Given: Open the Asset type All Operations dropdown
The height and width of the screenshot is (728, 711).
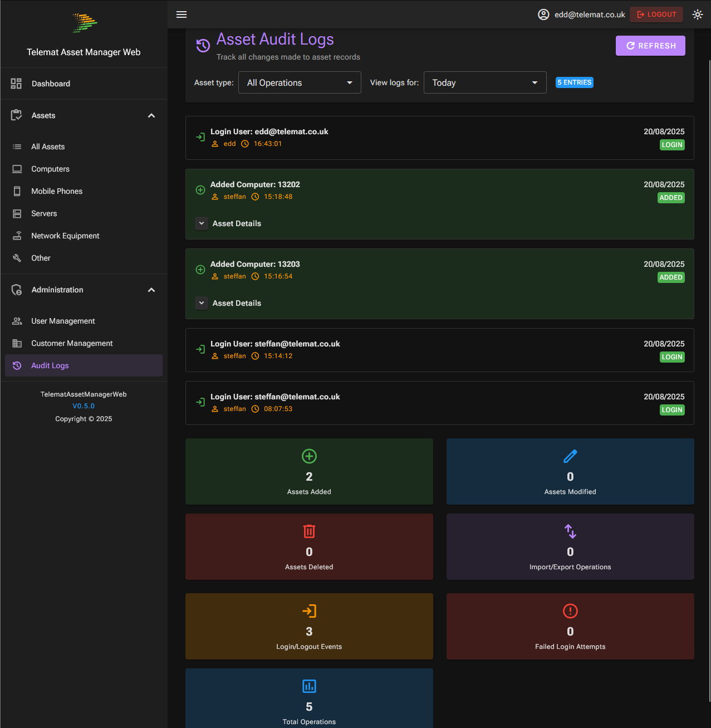Looking at the screenshot, I should pyautogui.click(x=300, y=83).
